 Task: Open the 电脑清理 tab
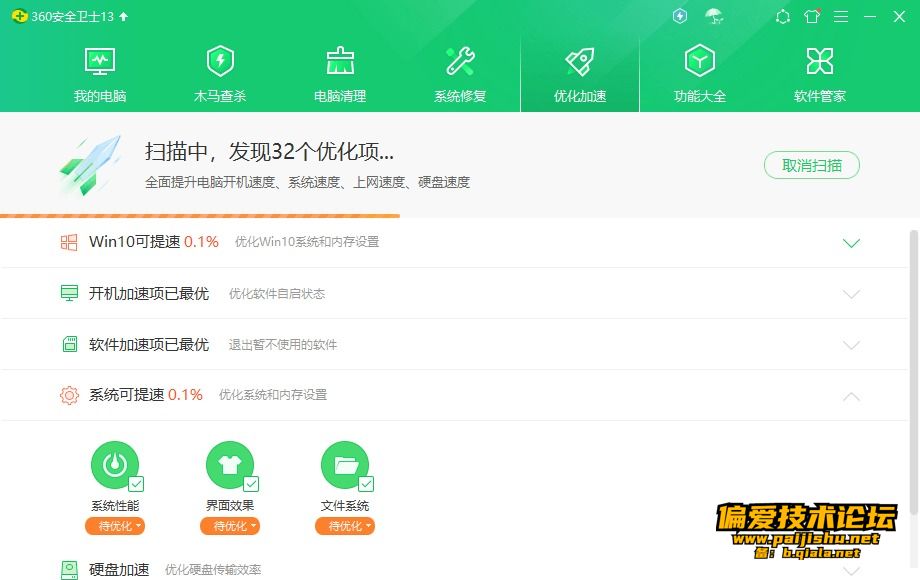point(340,74)
